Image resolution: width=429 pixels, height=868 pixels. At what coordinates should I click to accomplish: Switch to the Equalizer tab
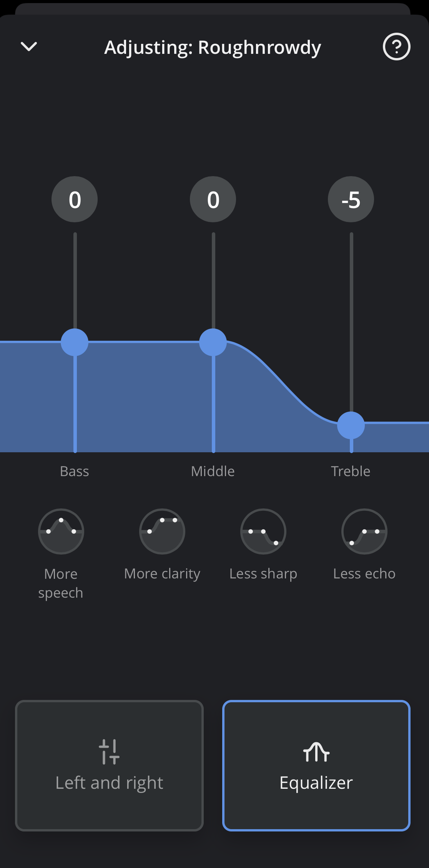click(x=316, y=765)
